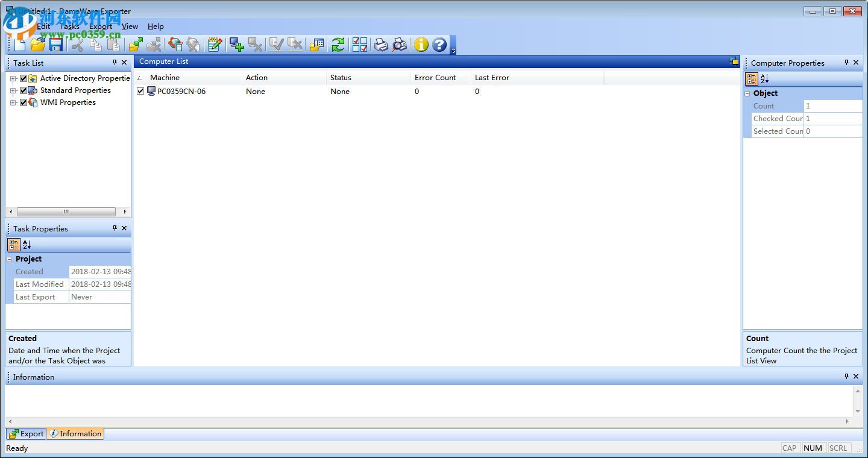Switch to the Export tab at bottom
This screenshot has width=868, height=458.
pos(26,433)
